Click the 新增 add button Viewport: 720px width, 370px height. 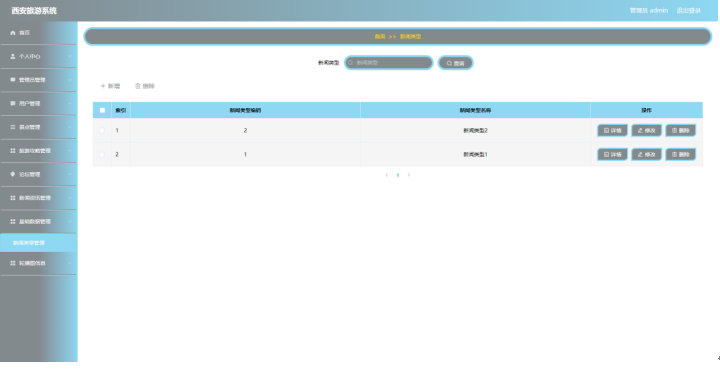pyautogui.click(x=110, y=86)
